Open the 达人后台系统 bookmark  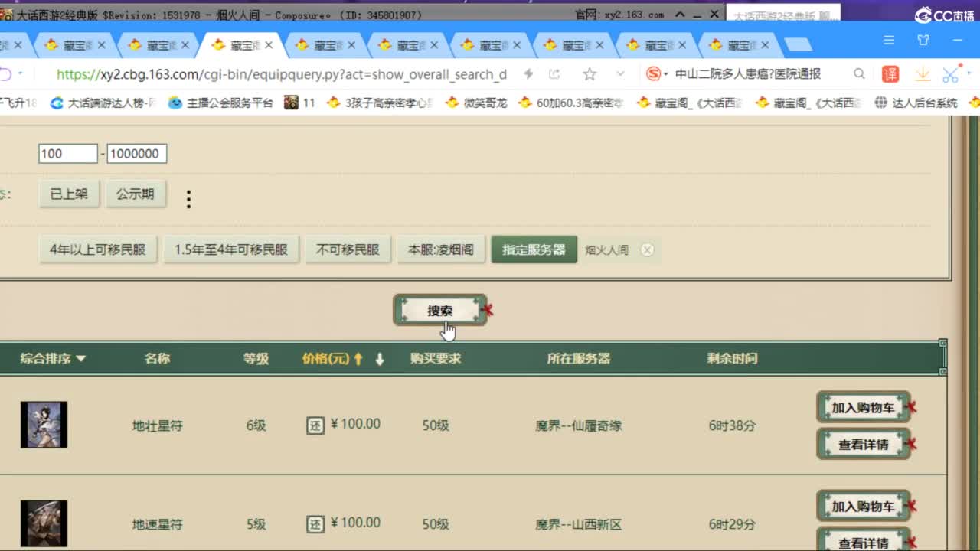pyautogui.click(x=916, y=103)
